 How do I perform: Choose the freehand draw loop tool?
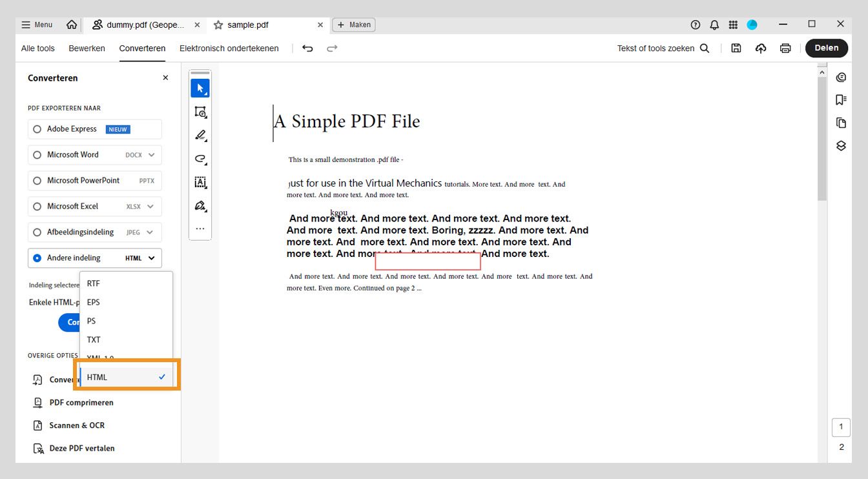click(200, 159)
